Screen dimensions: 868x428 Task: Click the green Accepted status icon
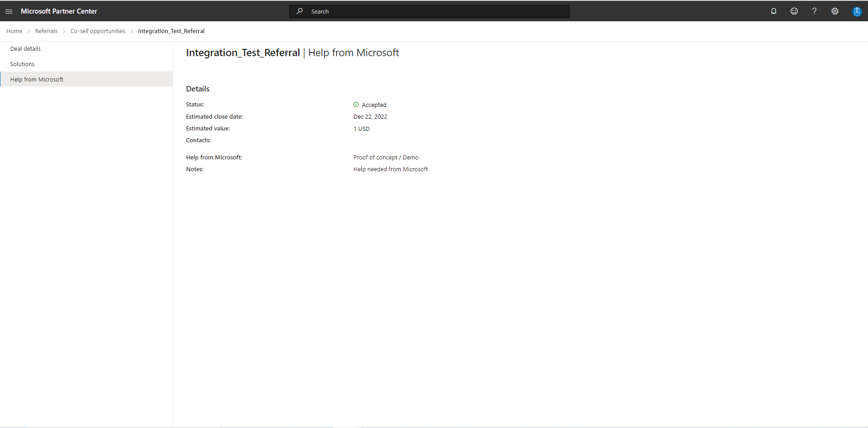(356, 105)
